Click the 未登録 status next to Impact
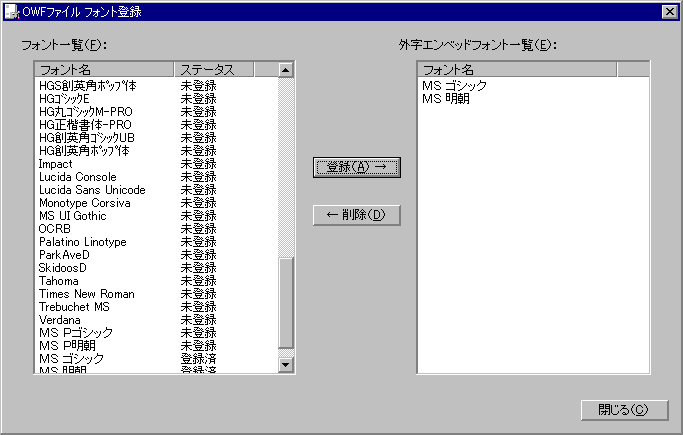 (199, 164)
